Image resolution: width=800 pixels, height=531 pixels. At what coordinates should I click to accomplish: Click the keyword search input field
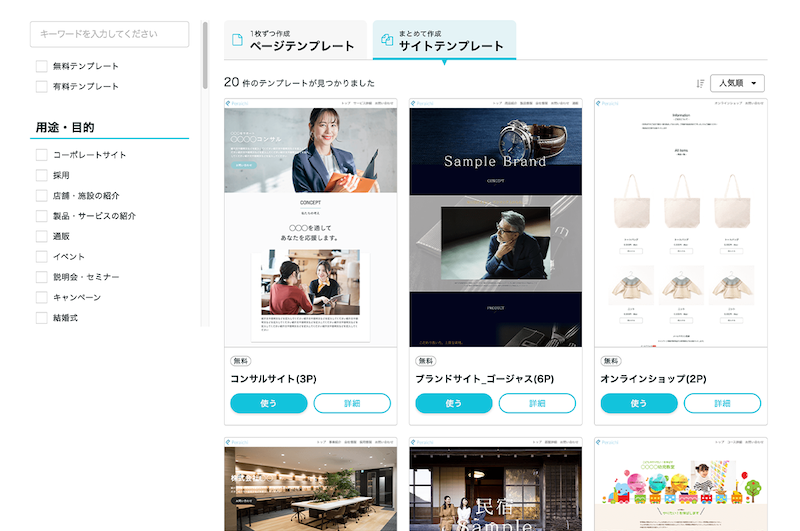[x=109, y=34]
